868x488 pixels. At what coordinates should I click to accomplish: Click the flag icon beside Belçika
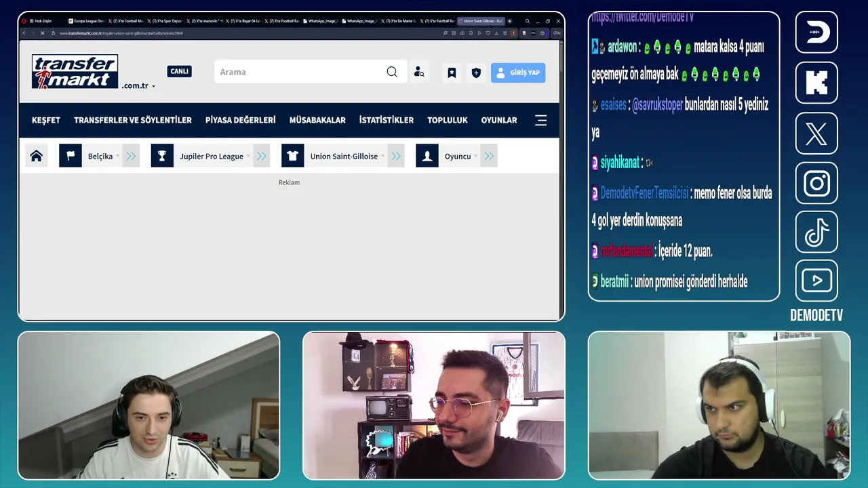pyautogui.click(x=71, y=156)
